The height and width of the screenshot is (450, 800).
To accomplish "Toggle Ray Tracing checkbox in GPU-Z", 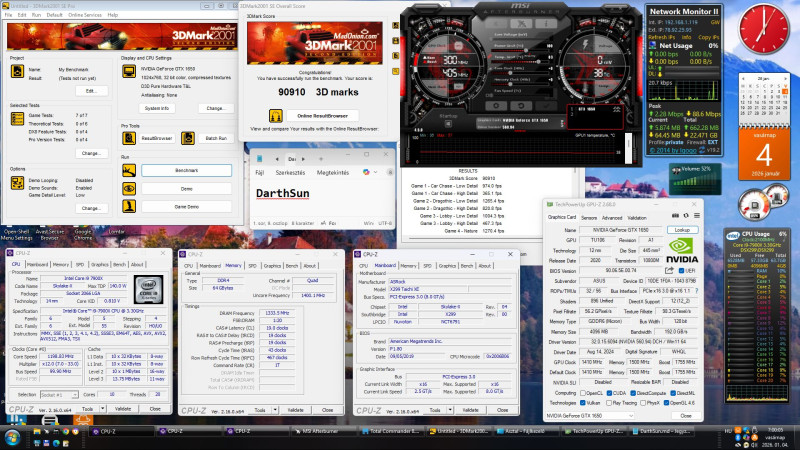I will (609, 403).
